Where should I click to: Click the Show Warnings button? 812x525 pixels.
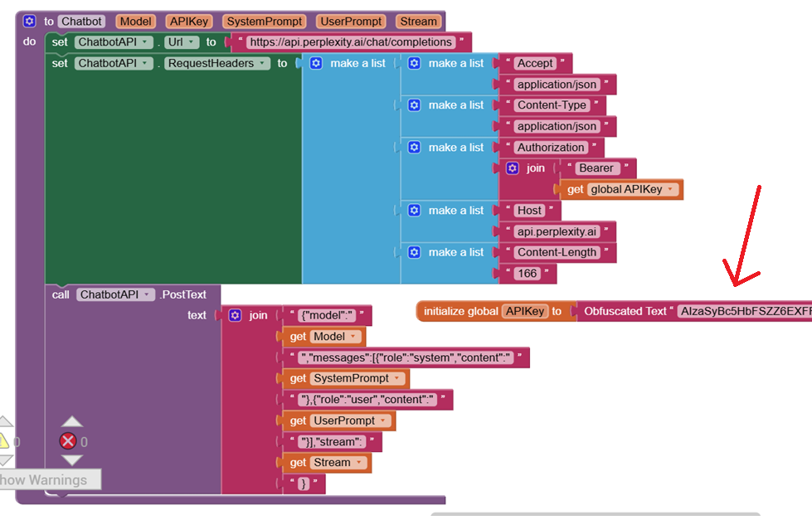pos(51,480)
